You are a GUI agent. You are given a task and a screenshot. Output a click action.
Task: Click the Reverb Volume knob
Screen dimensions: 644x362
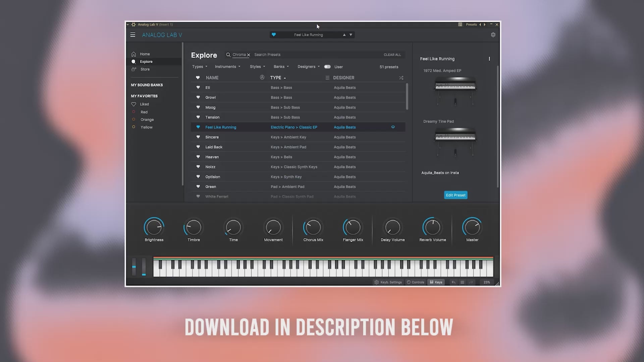432,228
